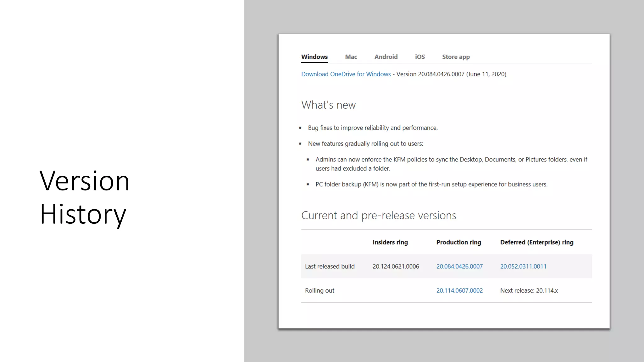Click the Insiders ring column header
The width and height of the screenshot is (644, 362).
(x=390, y=242)
